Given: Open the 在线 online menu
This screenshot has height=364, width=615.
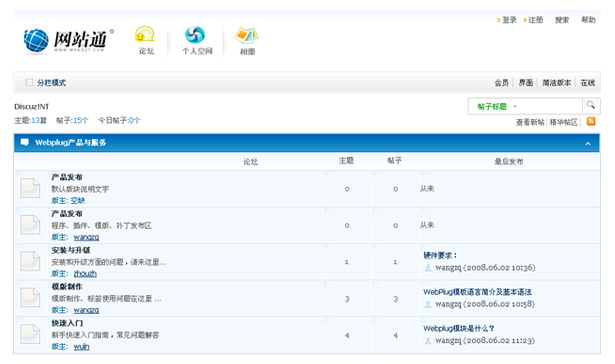Looking at the screenshot, I should (588, 83).
